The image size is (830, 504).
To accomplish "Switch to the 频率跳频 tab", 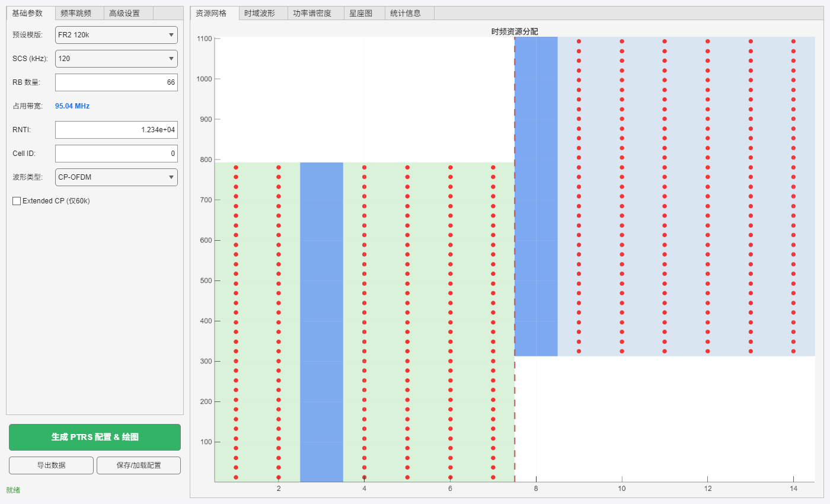I will [79, 13].
